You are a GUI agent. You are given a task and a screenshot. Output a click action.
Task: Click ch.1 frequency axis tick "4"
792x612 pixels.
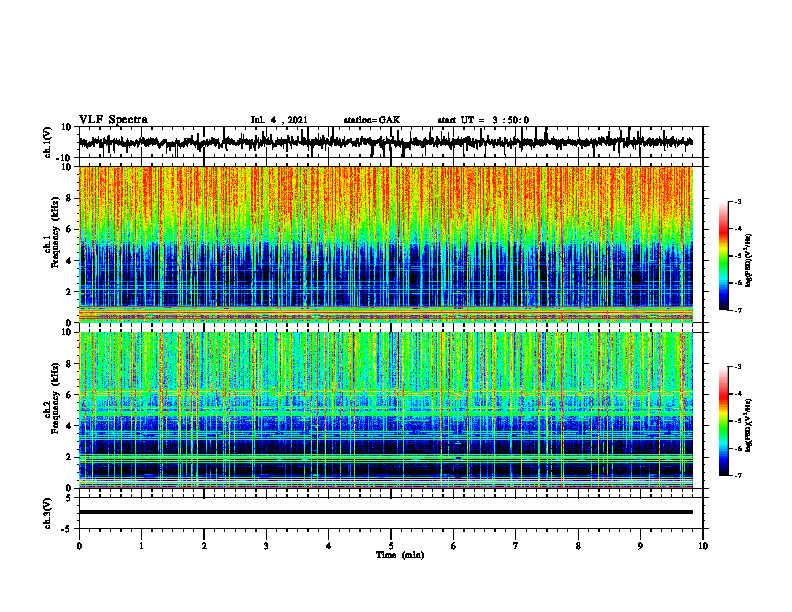70,261
